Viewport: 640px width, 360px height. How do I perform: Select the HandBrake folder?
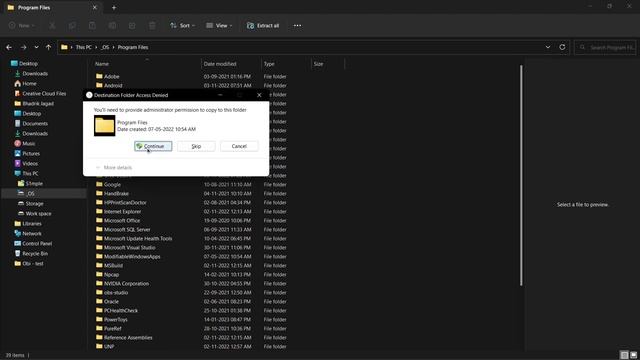click(x=116, y=193)
